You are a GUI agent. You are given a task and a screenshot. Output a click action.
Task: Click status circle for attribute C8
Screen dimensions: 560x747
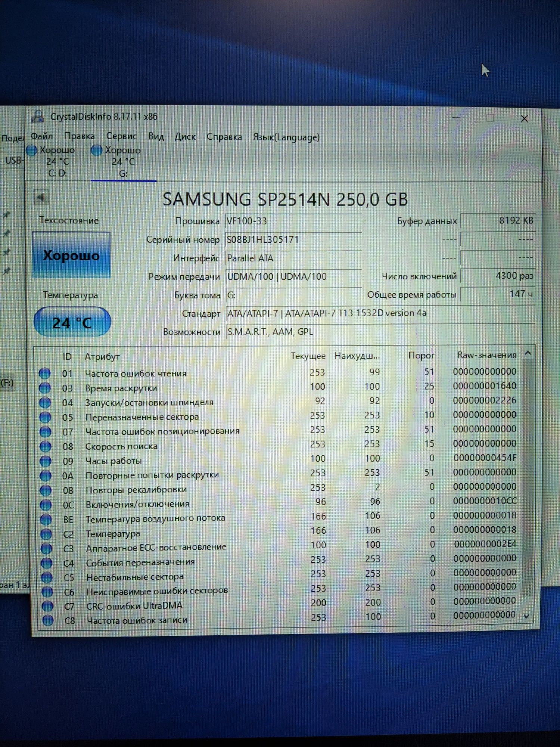[48, 620]
